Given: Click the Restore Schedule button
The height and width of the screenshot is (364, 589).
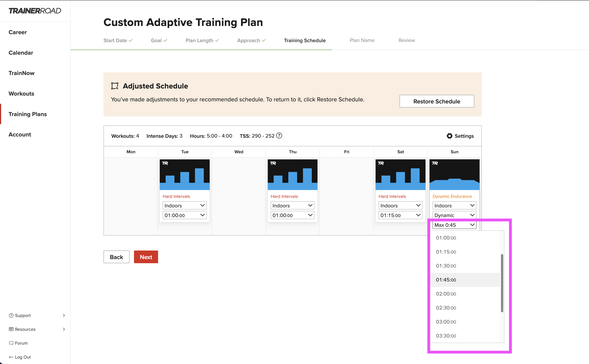Looking at the screenshot, I should (x=437, y=101).
